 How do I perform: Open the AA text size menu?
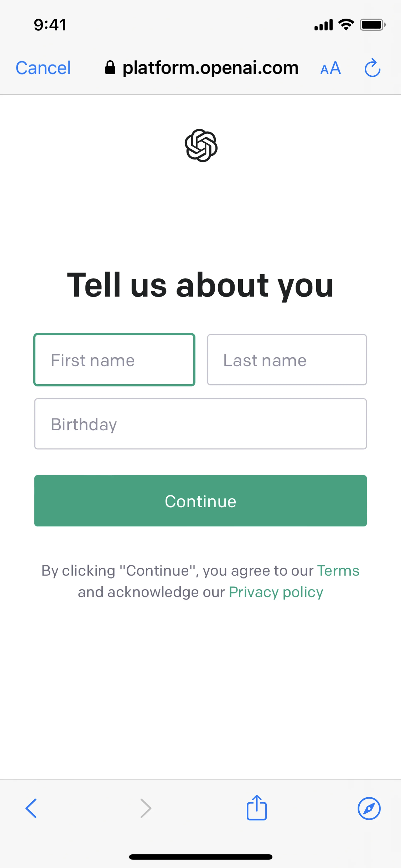pyautogui.click(x=330, y=68)
